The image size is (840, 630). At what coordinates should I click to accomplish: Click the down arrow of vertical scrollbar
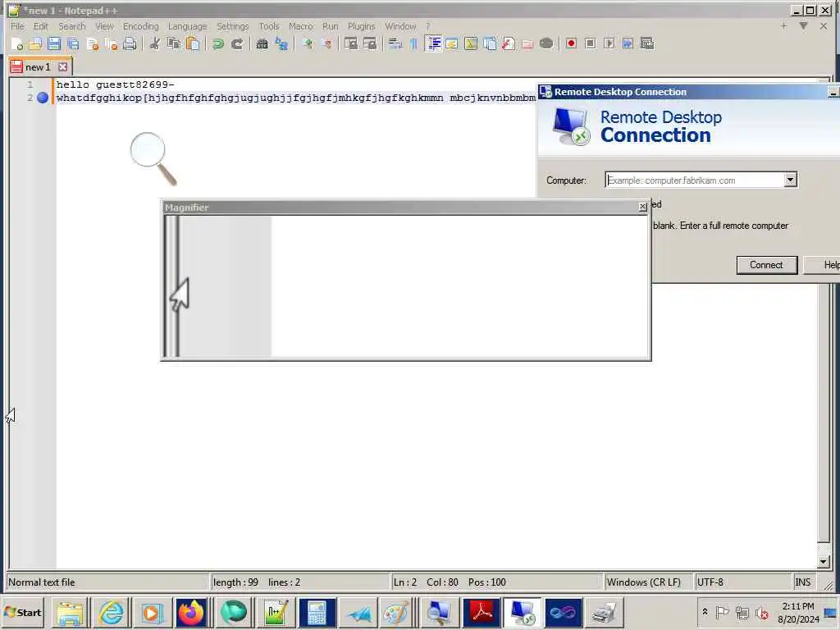[824, 561]
